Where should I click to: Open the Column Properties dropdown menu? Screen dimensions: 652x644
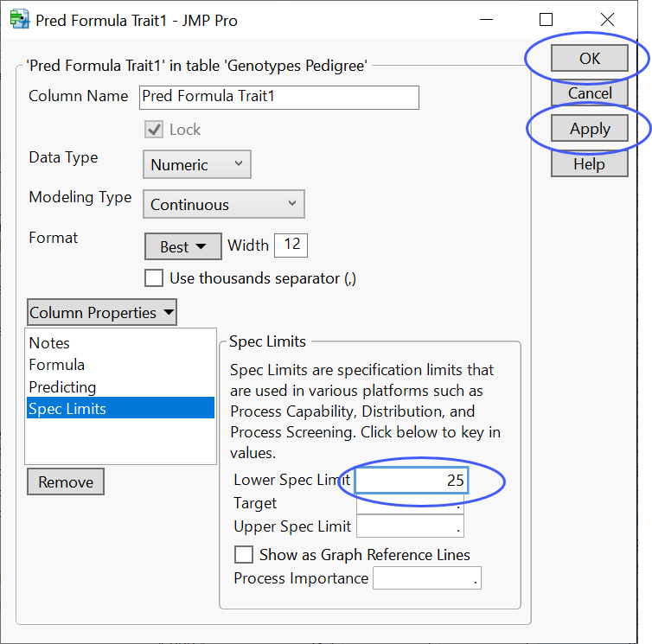(x=102, y=313)
